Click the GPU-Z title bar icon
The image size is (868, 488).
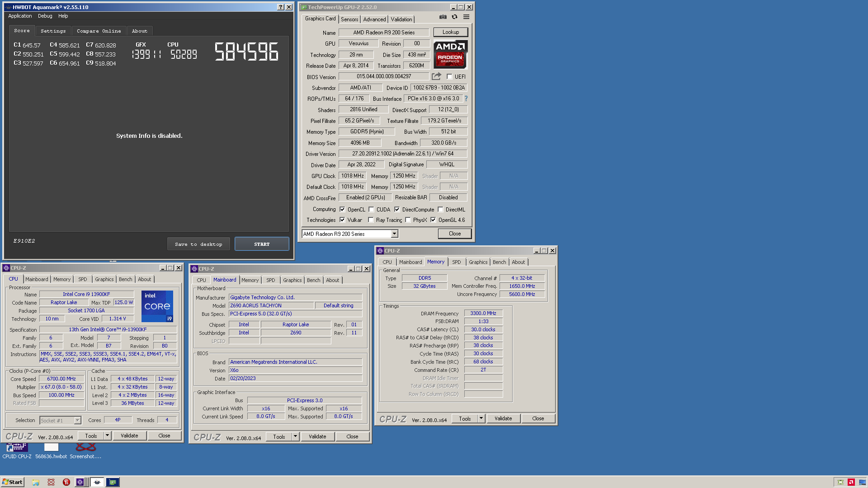(x=304, y=7)
